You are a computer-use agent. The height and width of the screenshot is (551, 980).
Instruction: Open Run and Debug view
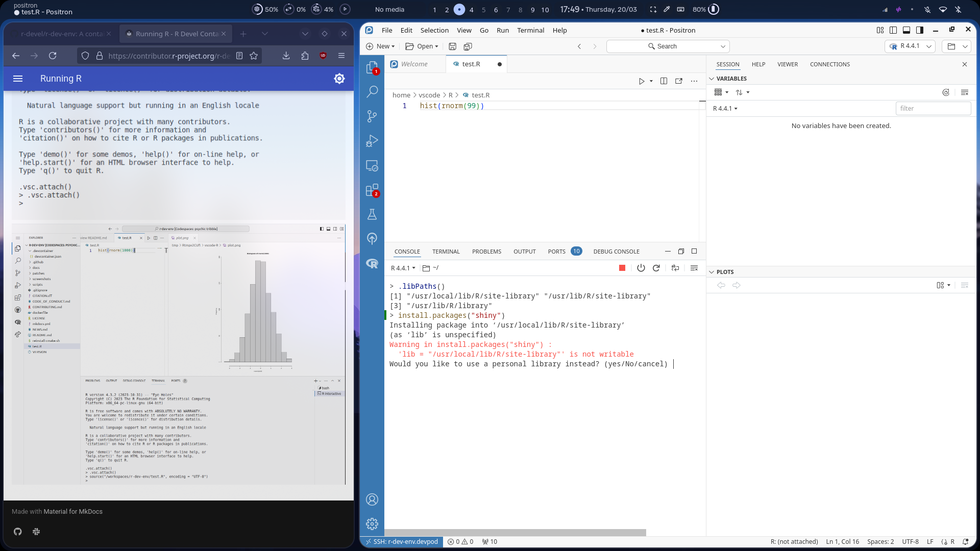tap(372, 141)
